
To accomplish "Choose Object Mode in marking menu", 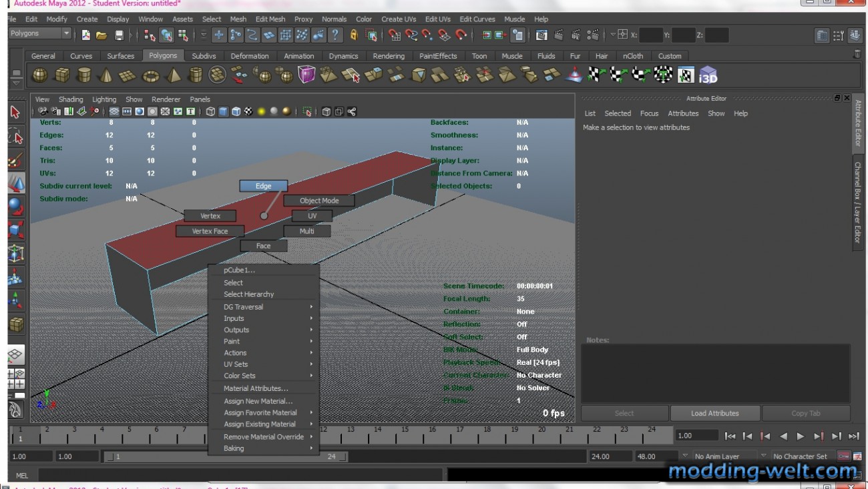I will click(x=319, y=200).
